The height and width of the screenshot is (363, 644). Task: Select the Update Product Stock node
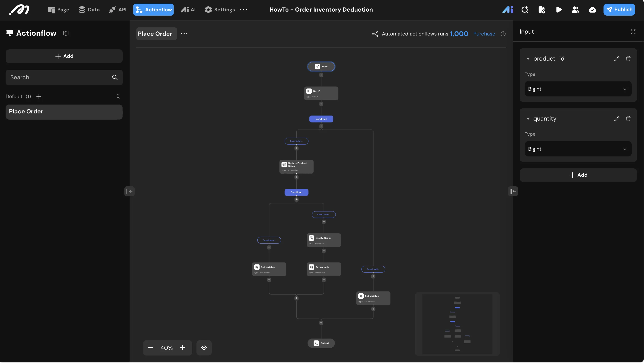tap(296, 167)
